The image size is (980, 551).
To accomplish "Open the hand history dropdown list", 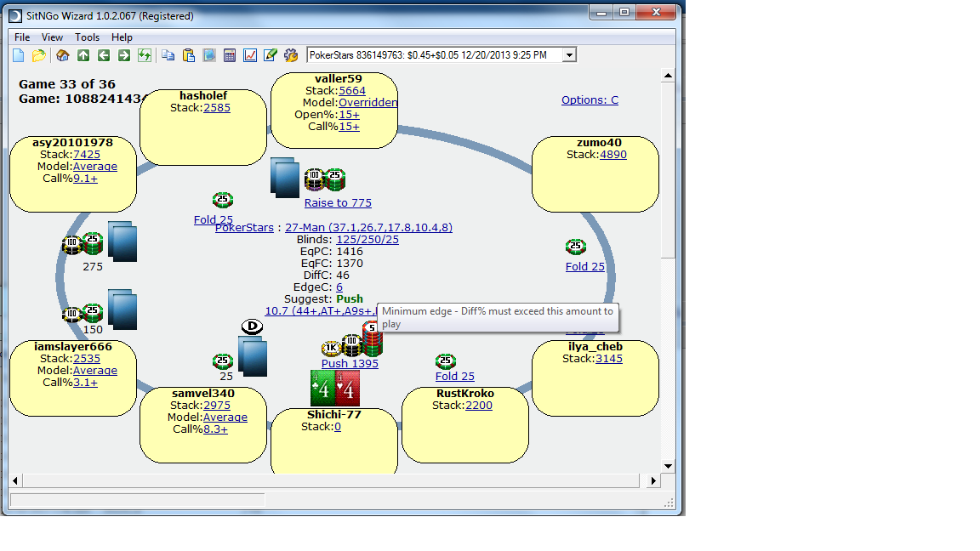I will pos(569,55).
